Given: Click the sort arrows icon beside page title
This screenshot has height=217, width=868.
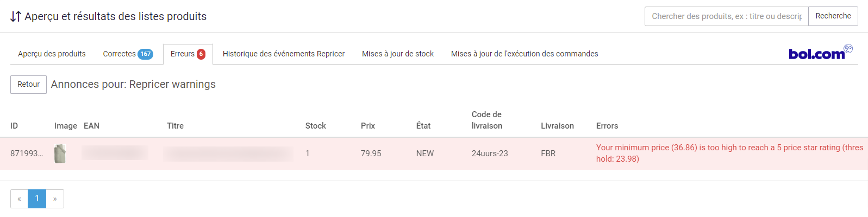Looking at the screenshot, I should point(16,17).
